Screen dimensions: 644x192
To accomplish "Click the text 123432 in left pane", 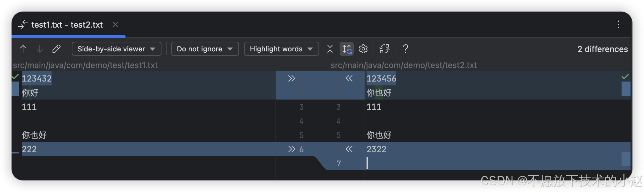I will pos(37,78).
